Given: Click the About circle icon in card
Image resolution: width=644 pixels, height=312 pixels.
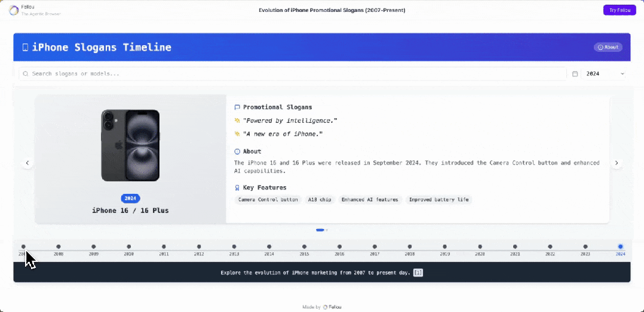Looking at the screenshot, I should (x=237, y=152).
